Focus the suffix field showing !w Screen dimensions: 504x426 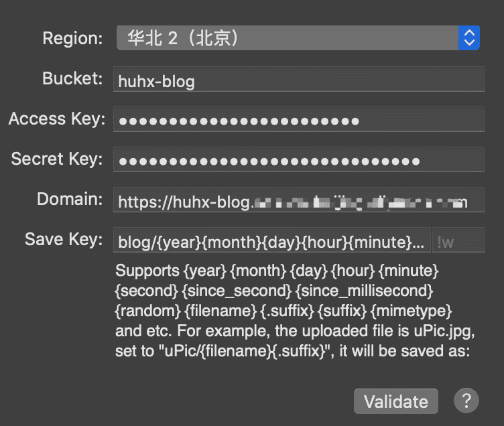coord(458,240)
